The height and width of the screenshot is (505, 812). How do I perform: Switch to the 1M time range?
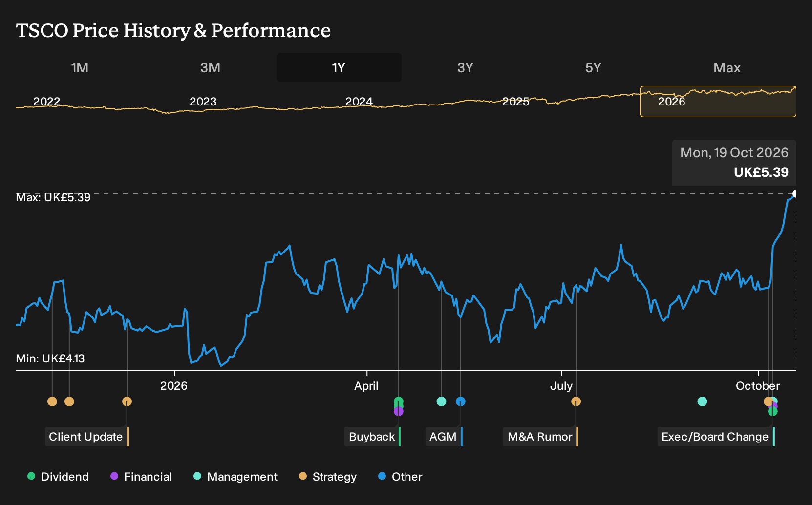point(80,67)
